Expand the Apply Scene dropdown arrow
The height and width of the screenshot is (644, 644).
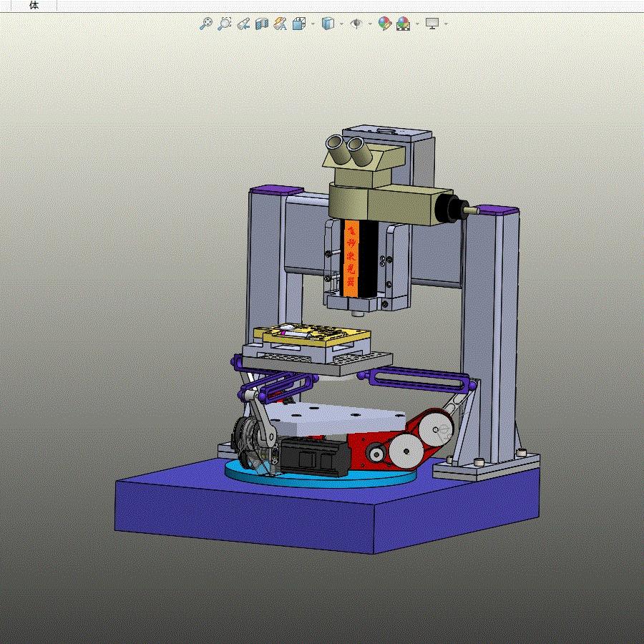pos(418,24)
